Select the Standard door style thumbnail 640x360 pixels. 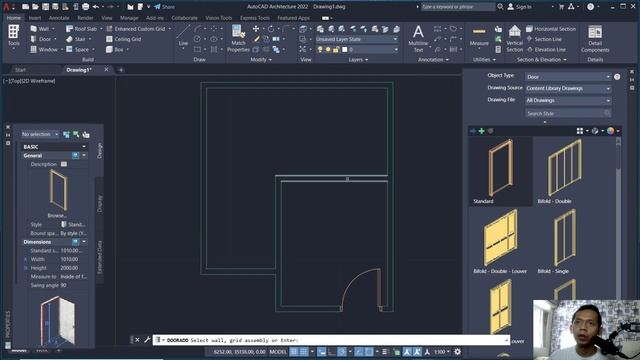click(500, 171)
